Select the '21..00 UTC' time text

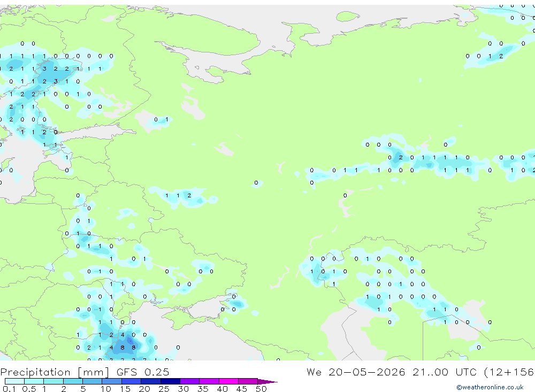tap(445, 372)
